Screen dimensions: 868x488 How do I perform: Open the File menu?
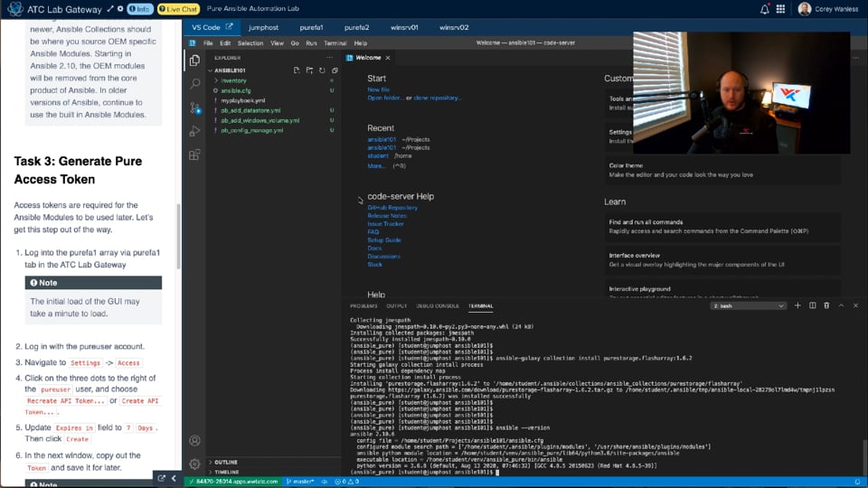coord(208,42)
